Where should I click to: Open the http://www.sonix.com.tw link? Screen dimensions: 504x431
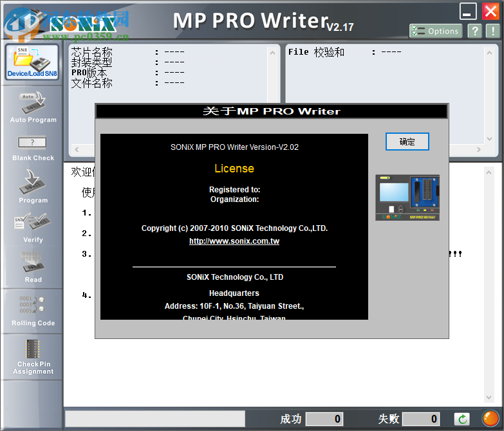coord(234,241)
